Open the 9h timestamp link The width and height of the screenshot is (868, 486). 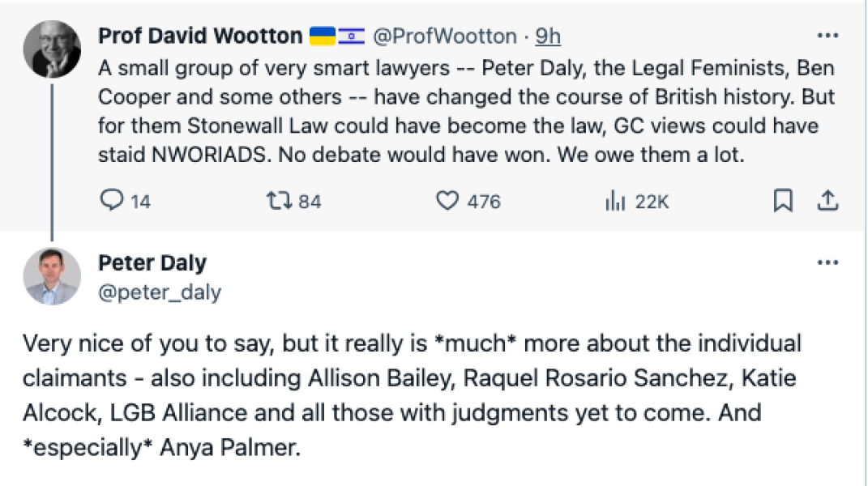549,35
